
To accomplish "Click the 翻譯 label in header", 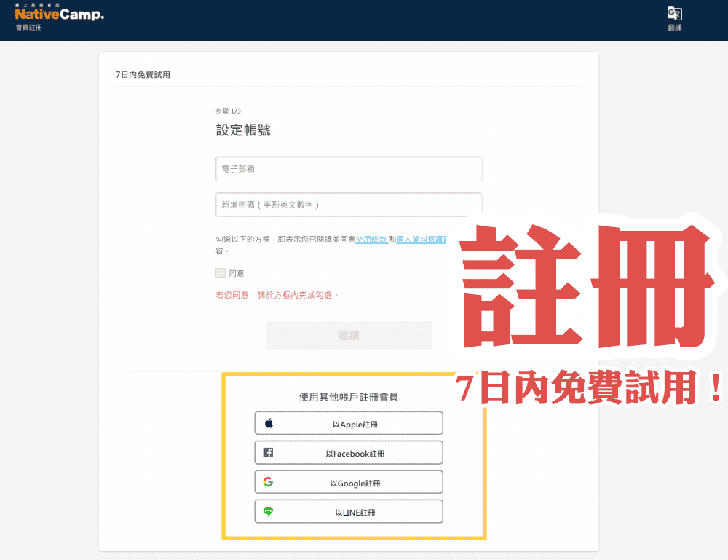I will click(x=675, y=28).
